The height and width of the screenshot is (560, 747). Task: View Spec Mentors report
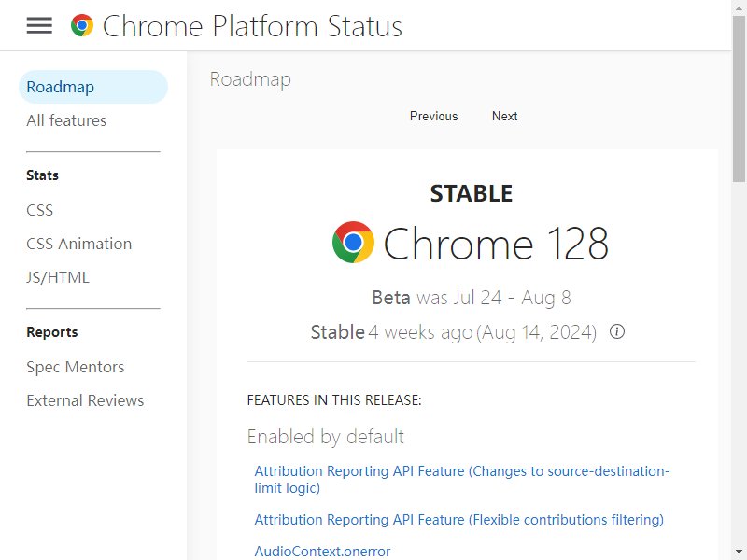76,367
